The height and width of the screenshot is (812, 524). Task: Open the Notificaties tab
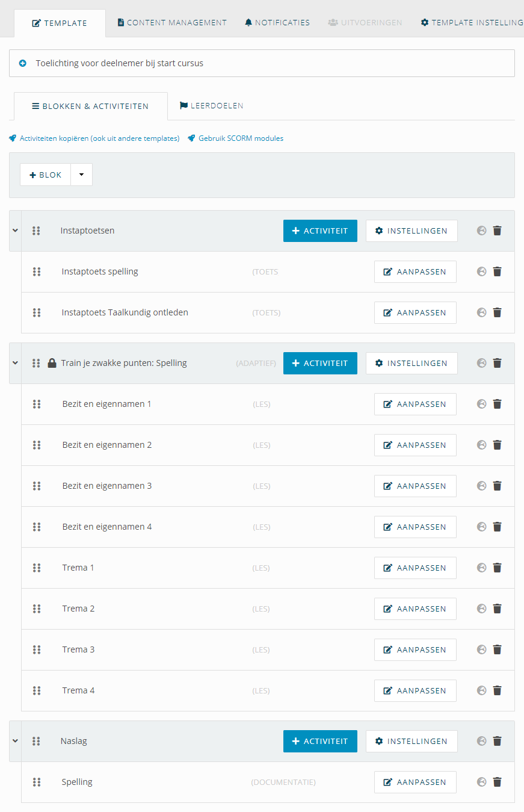(x=277, y=23)
